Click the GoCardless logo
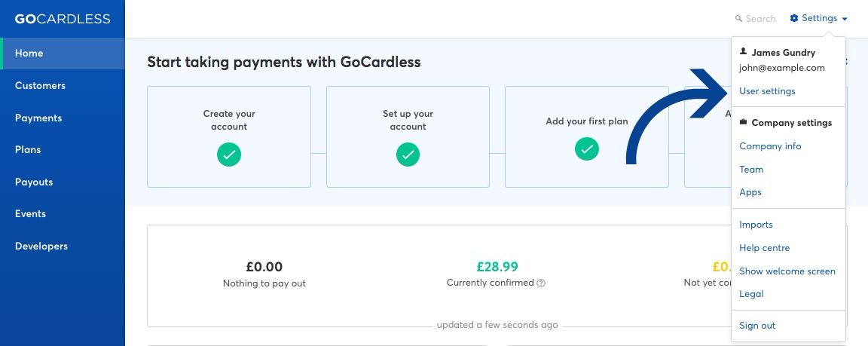 click(63, 19)
